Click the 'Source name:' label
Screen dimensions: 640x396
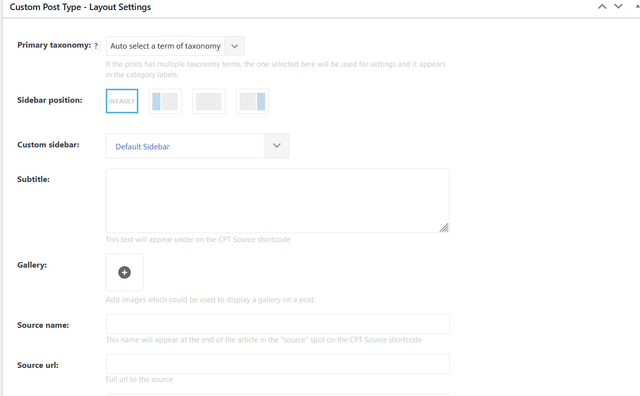[43, 325]
